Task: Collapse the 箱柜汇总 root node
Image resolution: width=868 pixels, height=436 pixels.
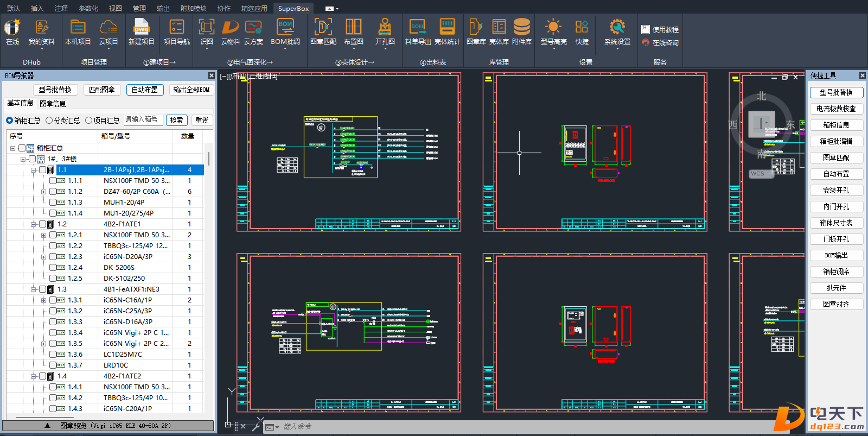Action: [x=12, y=148]
